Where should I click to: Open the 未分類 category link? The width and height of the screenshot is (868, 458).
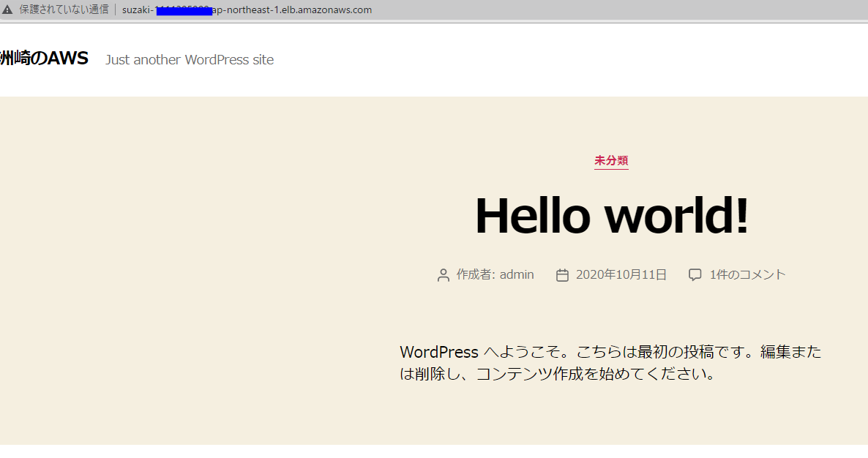pos(610,161)
